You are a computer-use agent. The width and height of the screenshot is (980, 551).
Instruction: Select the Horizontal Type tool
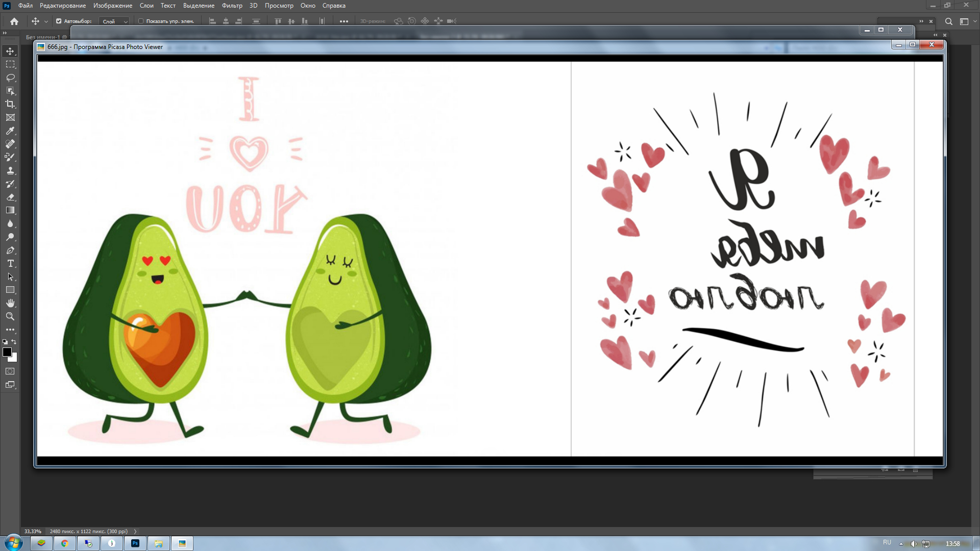[x=10, y=263]
